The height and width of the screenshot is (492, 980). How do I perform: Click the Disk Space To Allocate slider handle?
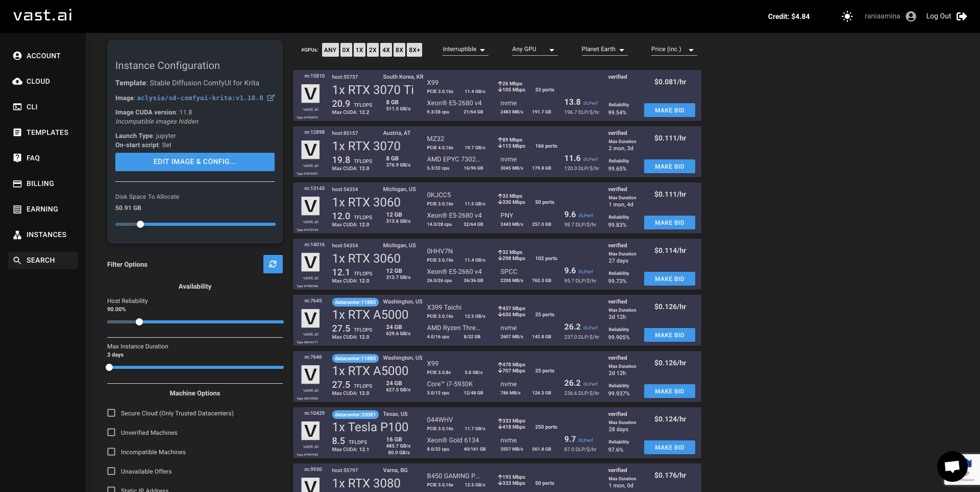[140, 224]
